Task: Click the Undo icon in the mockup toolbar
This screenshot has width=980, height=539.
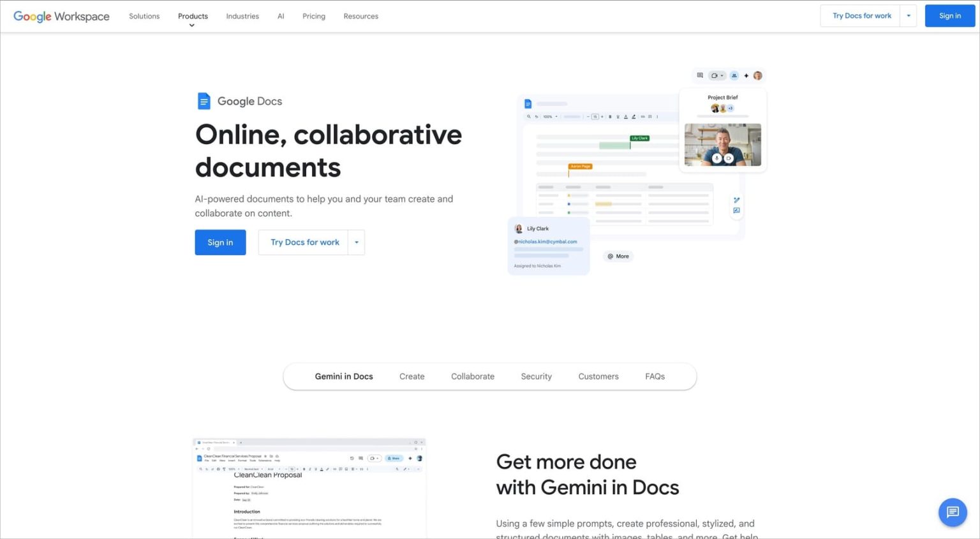Action: (537, 117)
